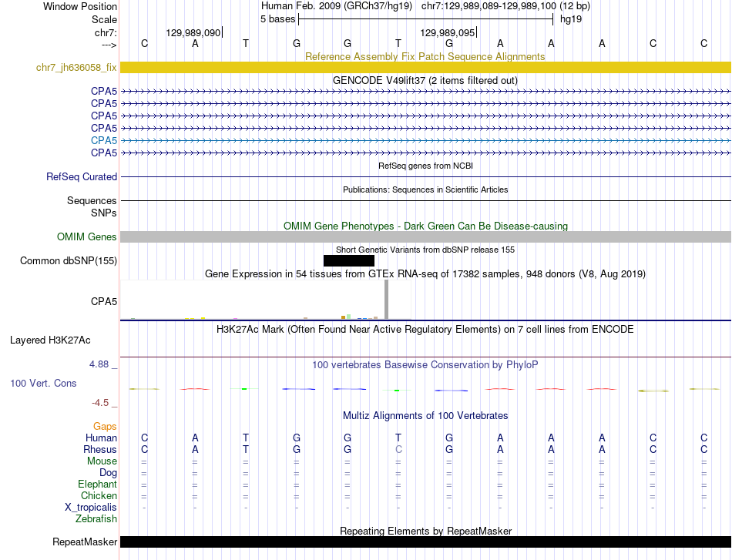Click the tall gray GTEx expression bar
The image size is (732, 560).
pyautogui.click(x=386, y=299)
